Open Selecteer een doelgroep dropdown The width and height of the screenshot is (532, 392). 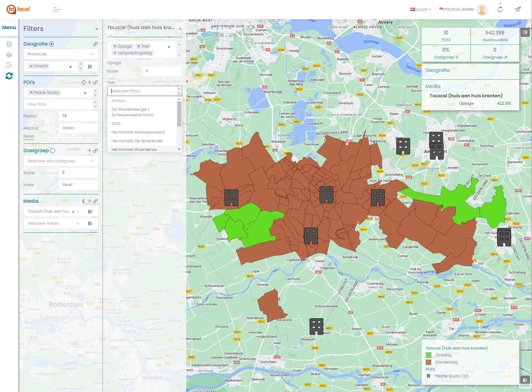point(61,161)
